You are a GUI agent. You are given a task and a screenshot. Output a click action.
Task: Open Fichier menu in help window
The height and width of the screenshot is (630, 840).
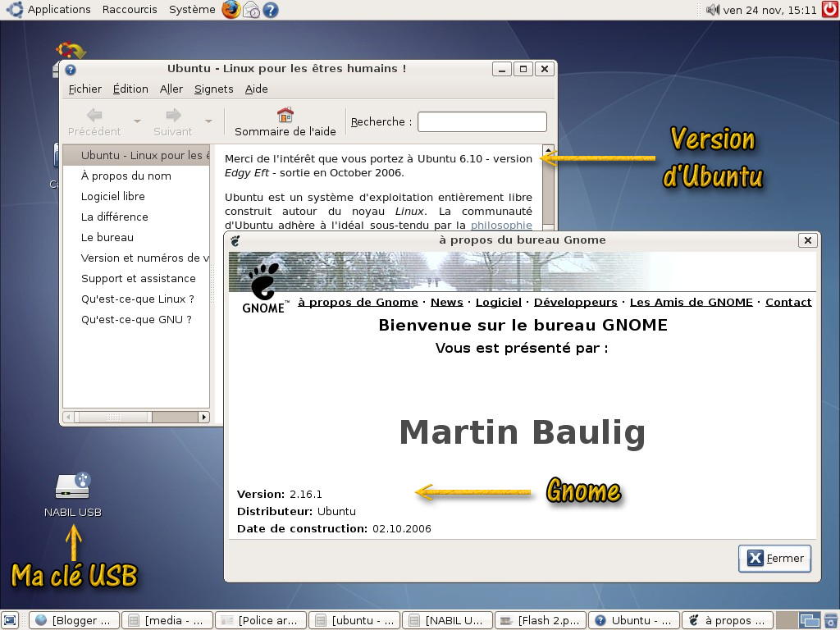(84, 89)
